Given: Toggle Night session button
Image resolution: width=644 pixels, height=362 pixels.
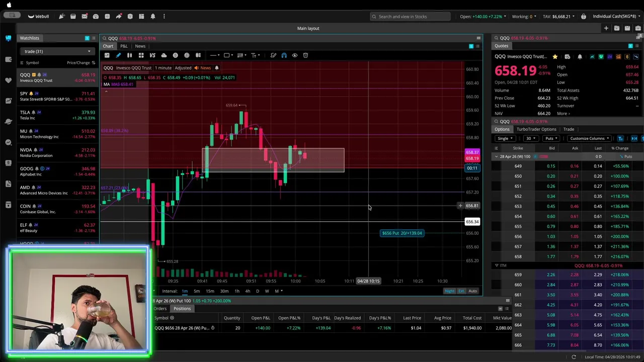Looking at the screenshot, I should pyautogui.click(x=449, y=291).
